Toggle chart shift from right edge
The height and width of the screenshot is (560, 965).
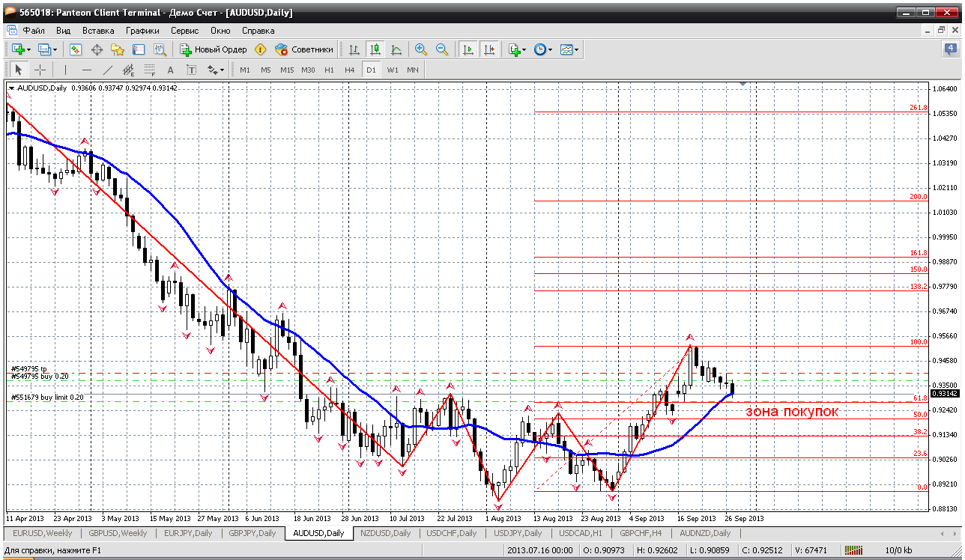[x=489, y=49]
